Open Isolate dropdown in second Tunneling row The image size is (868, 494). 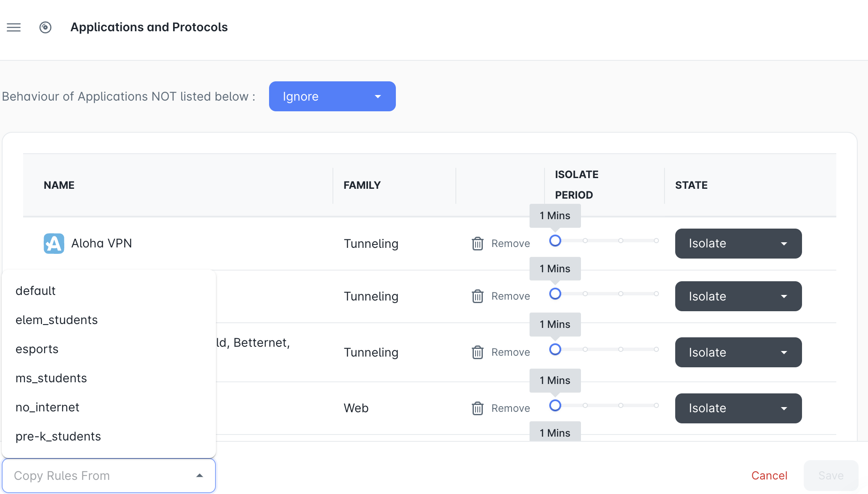(739, 296)
